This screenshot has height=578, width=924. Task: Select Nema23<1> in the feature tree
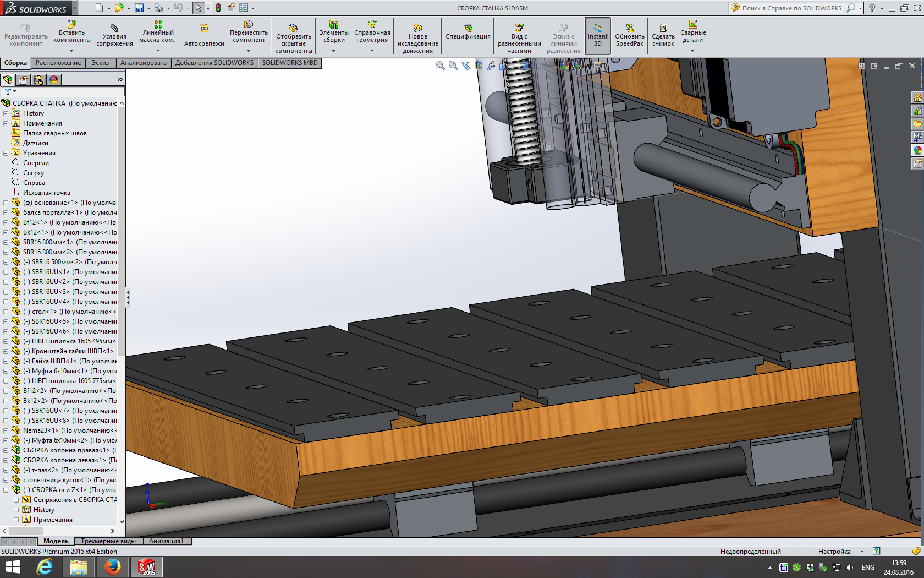pos(41,430)
